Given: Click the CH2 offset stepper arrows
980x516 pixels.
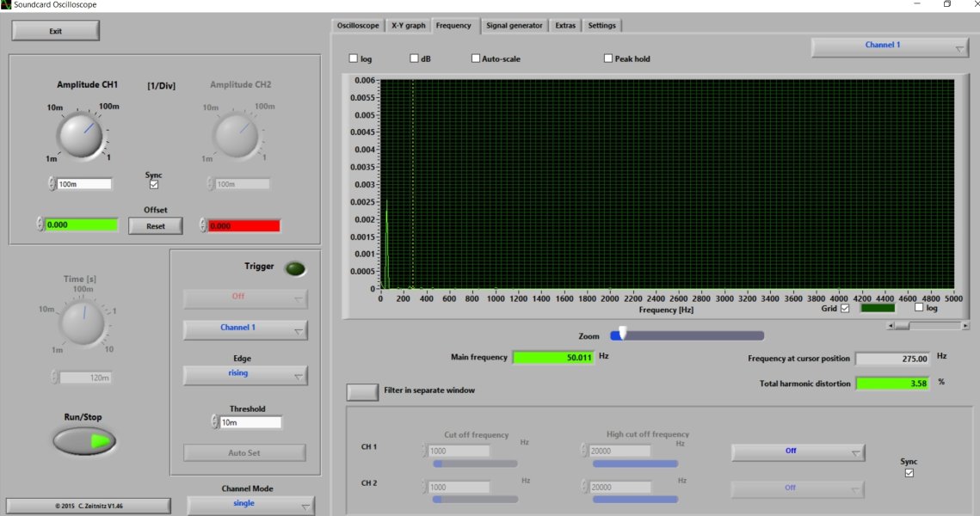Looking at the screenshot, I should coord(202,225).
